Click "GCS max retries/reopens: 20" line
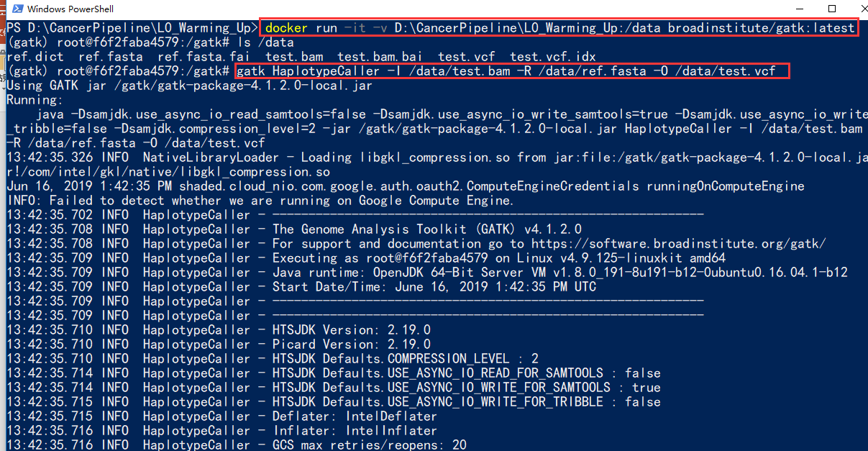Image resolution: width=868 pixels, height=451 pixels. (x=370, y=445)
